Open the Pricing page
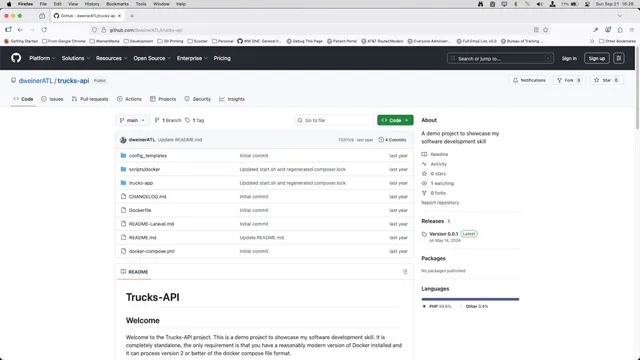 222,58
